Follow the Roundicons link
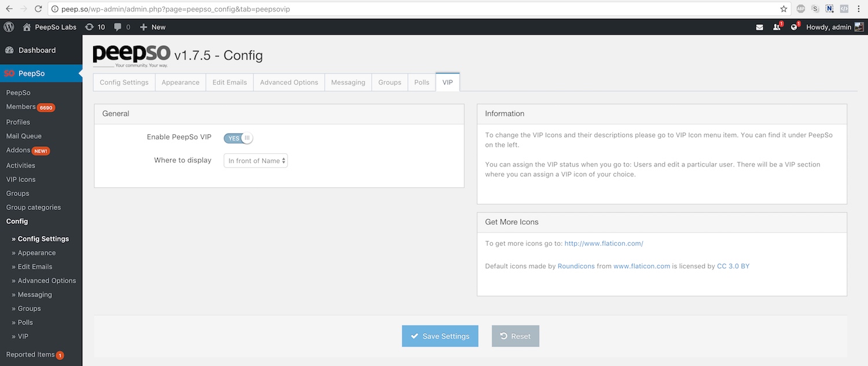 [576, 266]
